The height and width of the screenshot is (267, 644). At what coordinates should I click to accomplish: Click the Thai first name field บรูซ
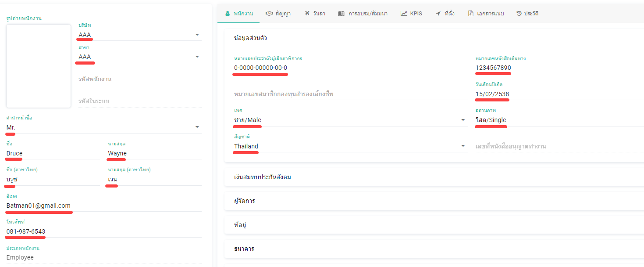(x=53, y=179)
